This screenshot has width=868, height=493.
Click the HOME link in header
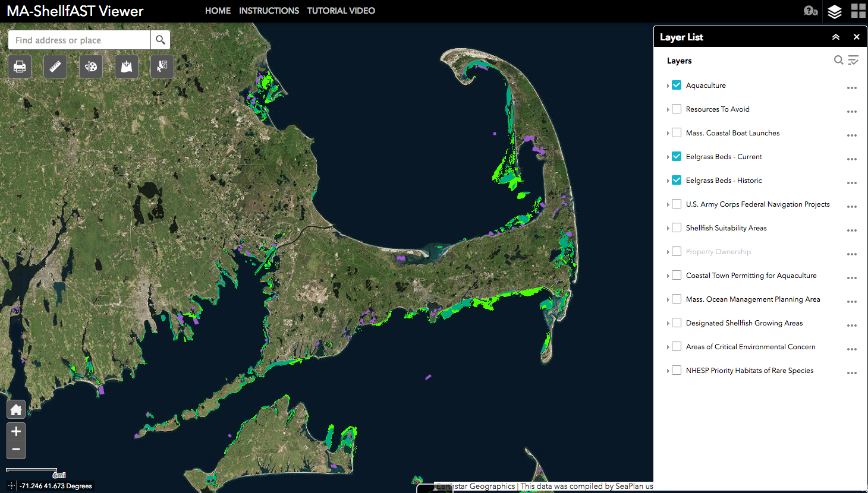[x=218, y=11]
